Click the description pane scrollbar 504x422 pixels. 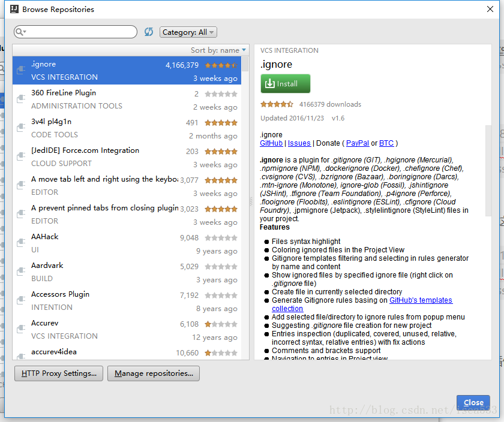coord(488,170)
